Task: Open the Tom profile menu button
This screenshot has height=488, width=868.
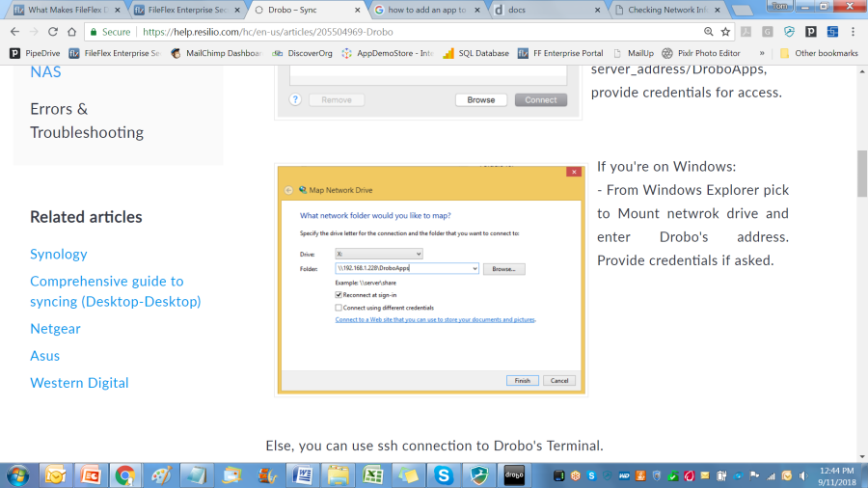Action: (780, 6)
